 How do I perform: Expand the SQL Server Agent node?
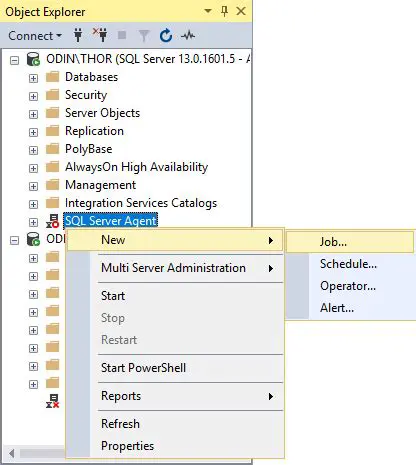[33, 222]
